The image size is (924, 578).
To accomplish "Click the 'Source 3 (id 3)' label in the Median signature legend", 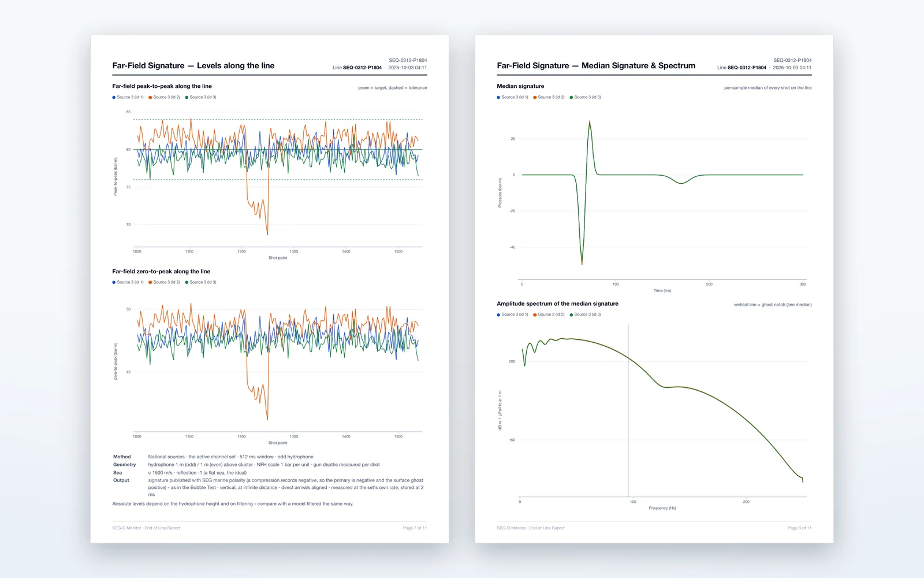I will pyautogui.click(x=588, y=97).
